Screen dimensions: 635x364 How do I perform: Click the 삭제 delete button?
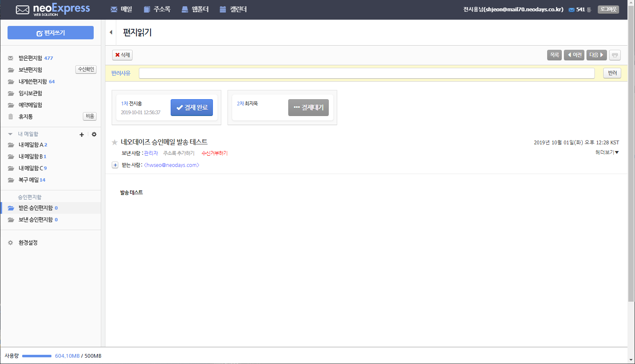(123, 55)
